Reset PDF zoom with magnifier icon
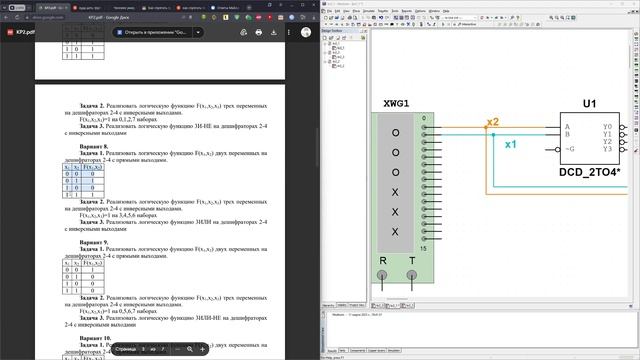This screenshot has width=640, height=360. coord(190,349)
